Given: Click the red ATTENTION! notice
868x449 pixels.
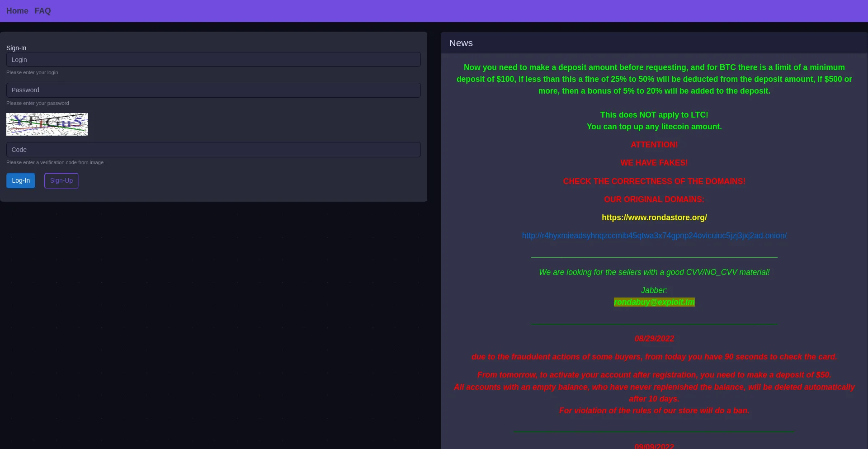Looking at the screenshot, I should (654, 145).
